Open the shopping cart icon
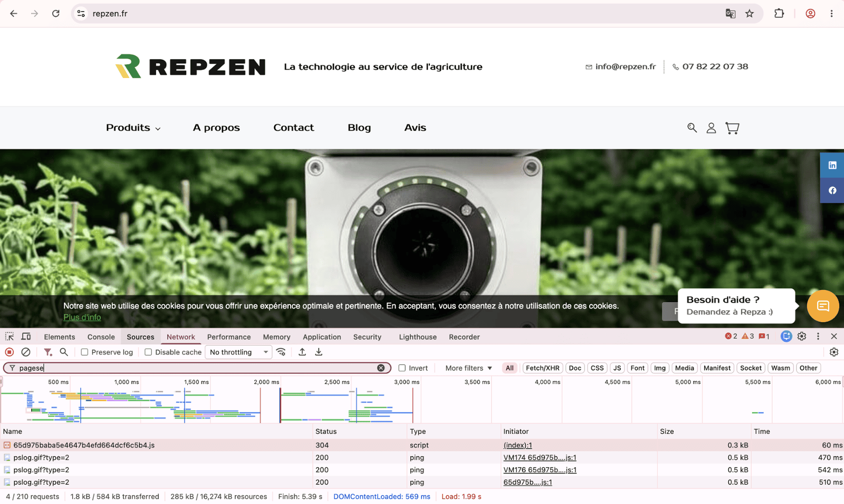 click(x=732, y=128)
